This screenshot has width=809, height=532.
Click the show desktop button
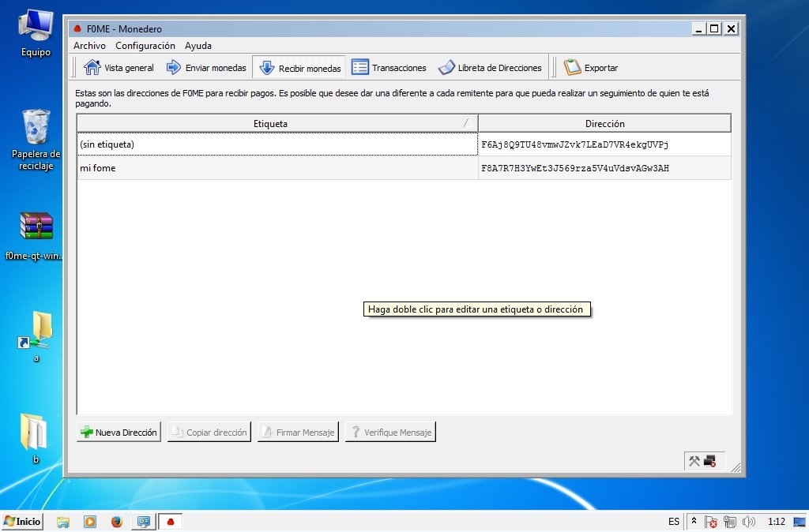pyautogui.click(x=800, y=522)
